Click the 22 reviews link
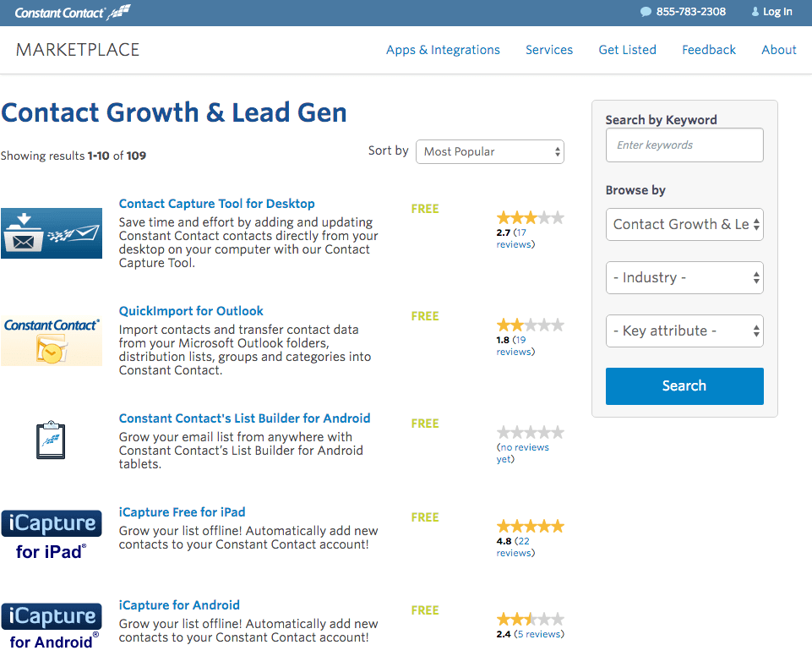 pos(515,547)
